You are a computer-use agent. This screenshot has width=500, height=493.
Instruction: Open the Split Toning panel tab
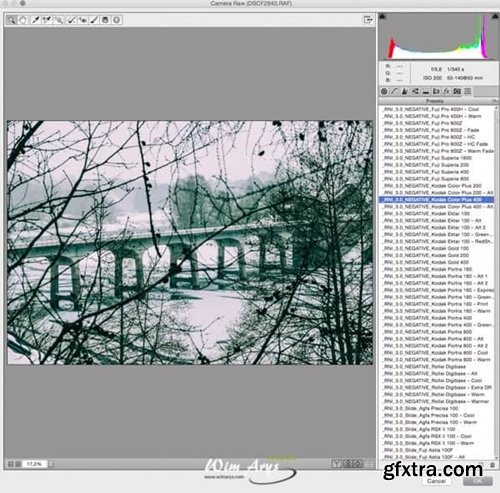point(426,91)
